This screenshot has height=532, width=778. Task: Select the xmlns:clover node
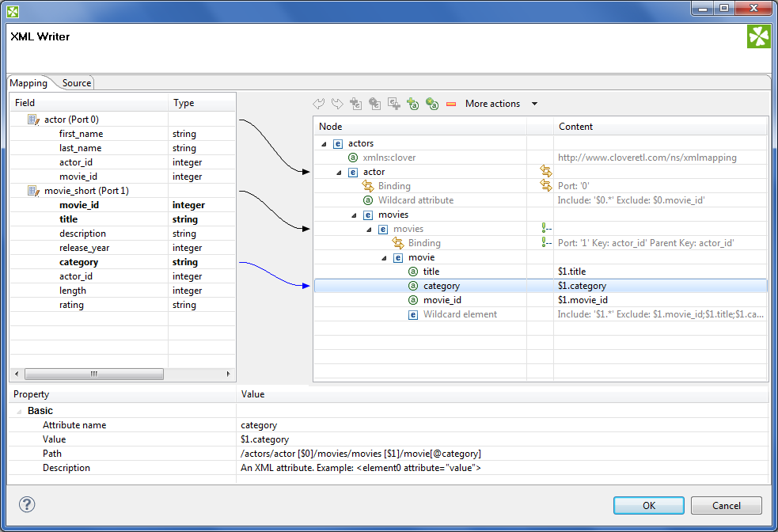(389, 158)
